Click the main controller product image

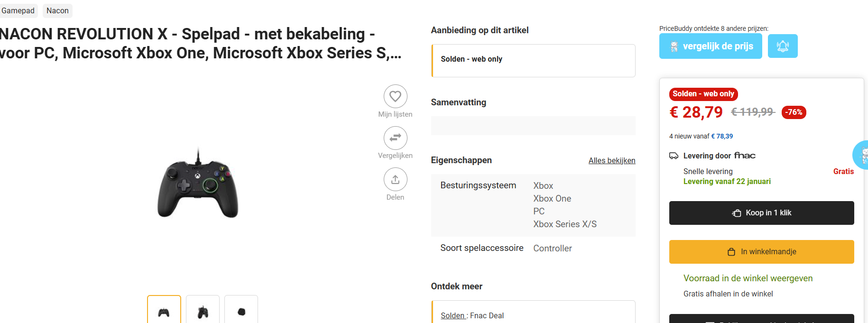pyautogui.click(x=198, y=186)
